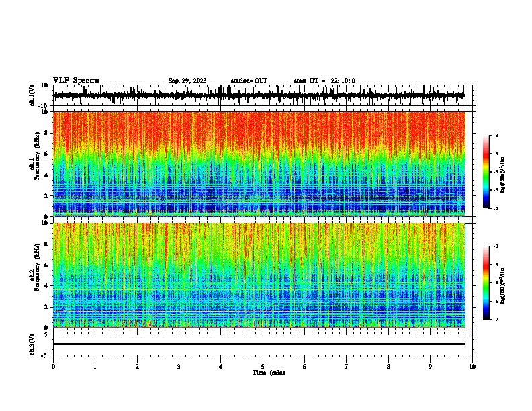Click the "VLF Spectra" plot title
This screenshot has height=411, width=532.
pos(76,81)
